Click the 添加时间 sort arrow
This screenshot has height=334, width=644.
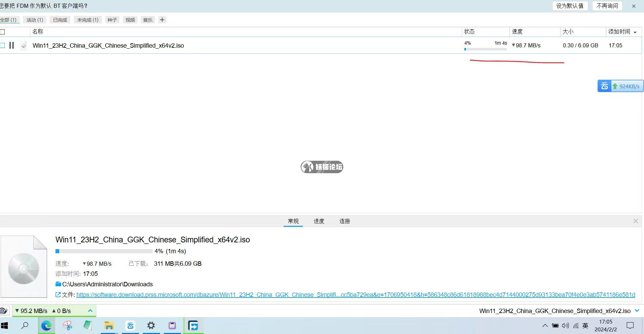[635, 32]
